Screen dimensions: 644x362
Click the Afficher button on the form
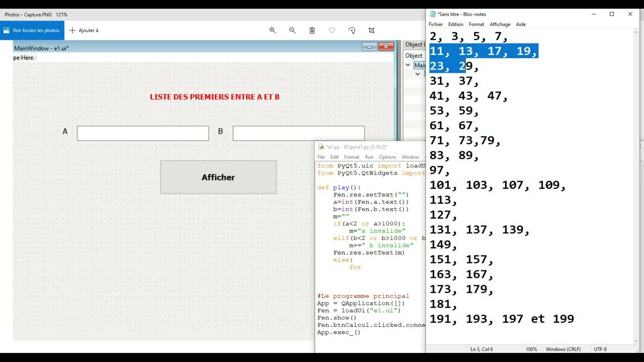[218, 177]
